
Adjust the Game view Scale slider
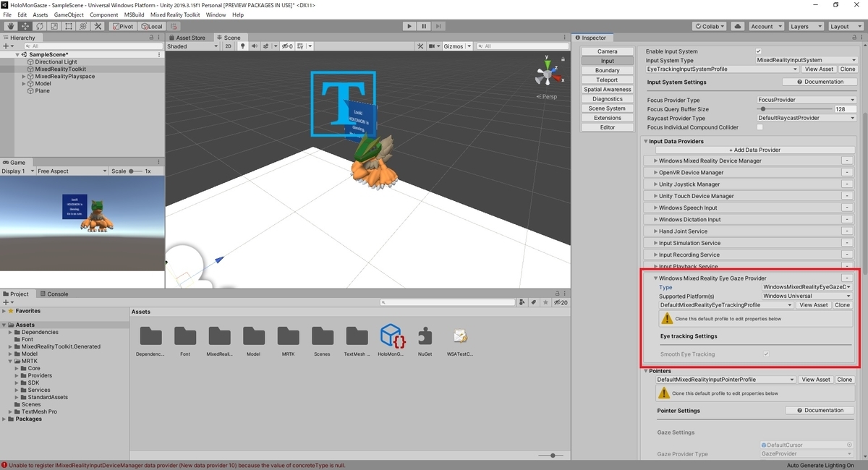tap(135, 171)
